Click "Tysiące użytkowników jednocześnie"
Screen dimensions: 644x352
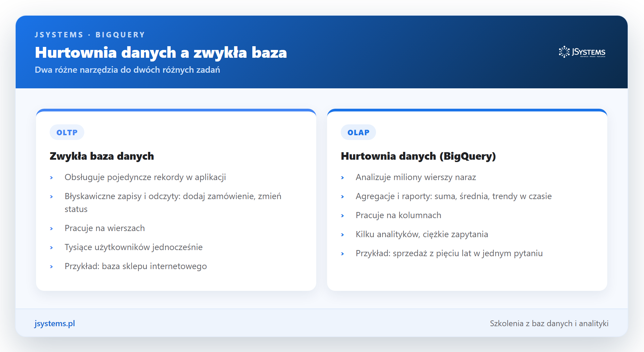[134, 247]
